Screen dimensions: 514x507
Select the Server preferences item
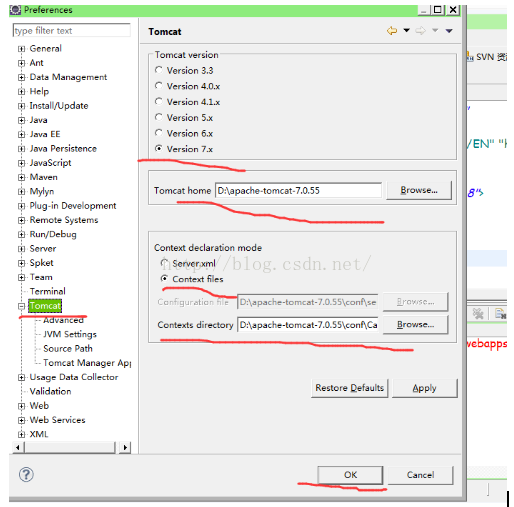pos(43,249)
